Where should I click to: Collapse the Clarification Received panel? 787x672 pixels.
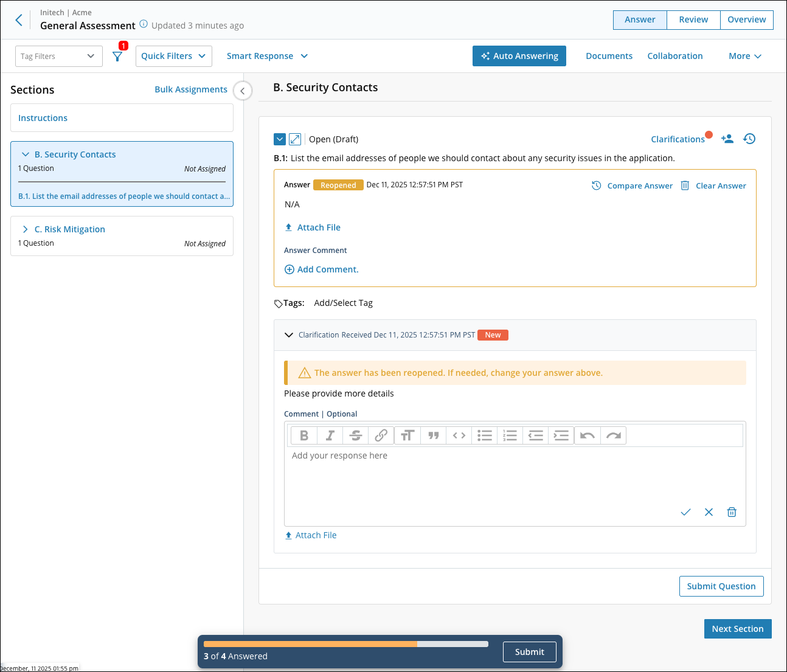(289, 335)
